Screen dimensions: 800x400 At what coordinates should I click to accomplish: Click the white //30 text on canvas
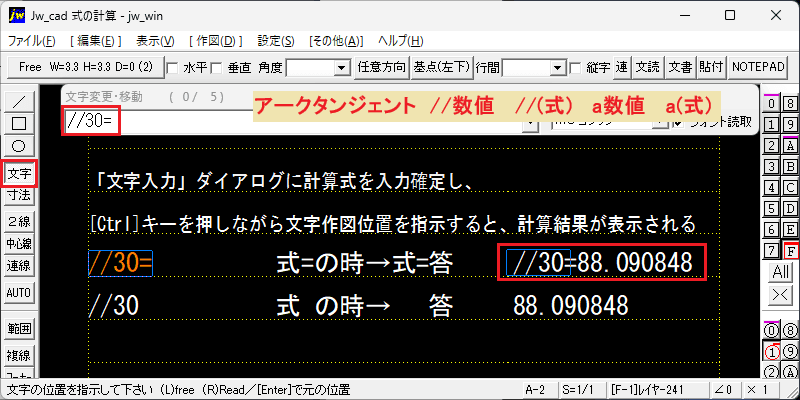click(113, 306)
